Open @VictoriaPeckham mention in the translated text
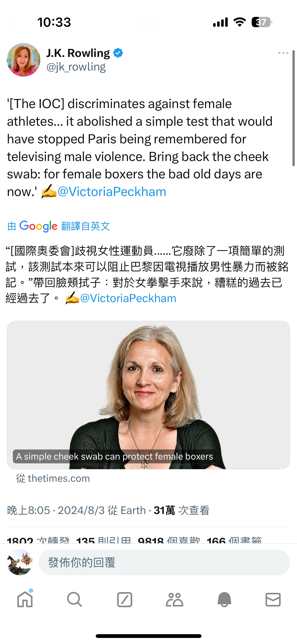This screenshot has width=297, height=644. coord(128,298)
